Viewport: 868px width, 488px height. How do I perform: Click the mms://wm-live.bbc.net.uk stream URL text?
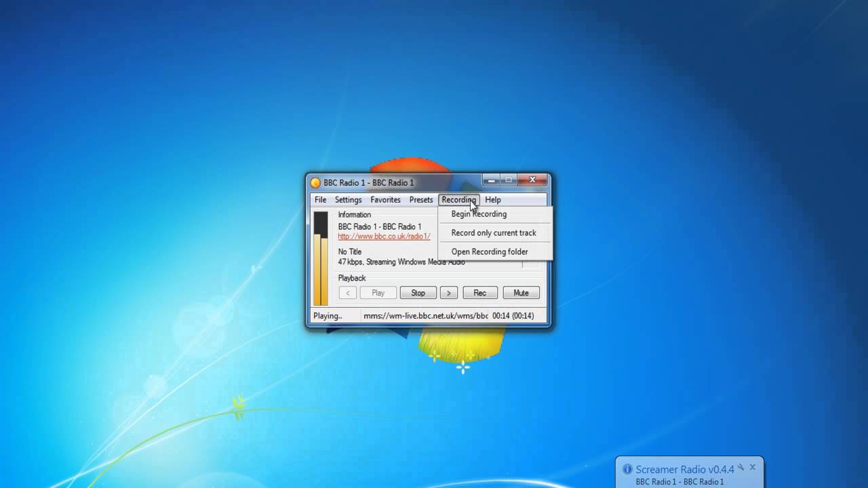[x=426, y=316]
